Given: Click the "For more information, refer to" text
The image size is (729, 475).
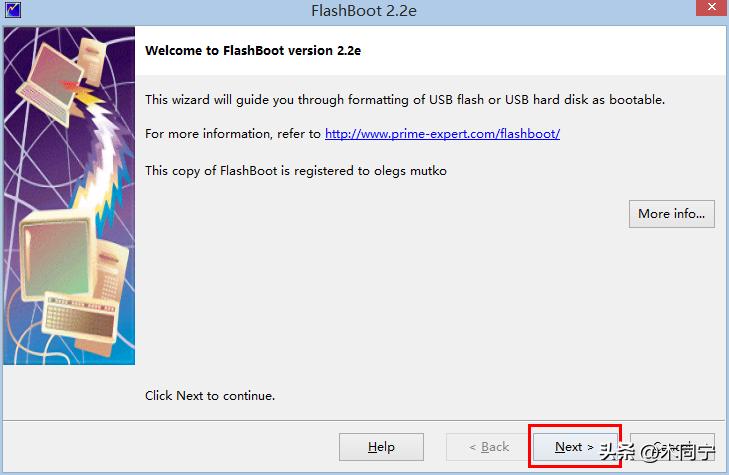Looking at the screenshot, I should (233, 134).
